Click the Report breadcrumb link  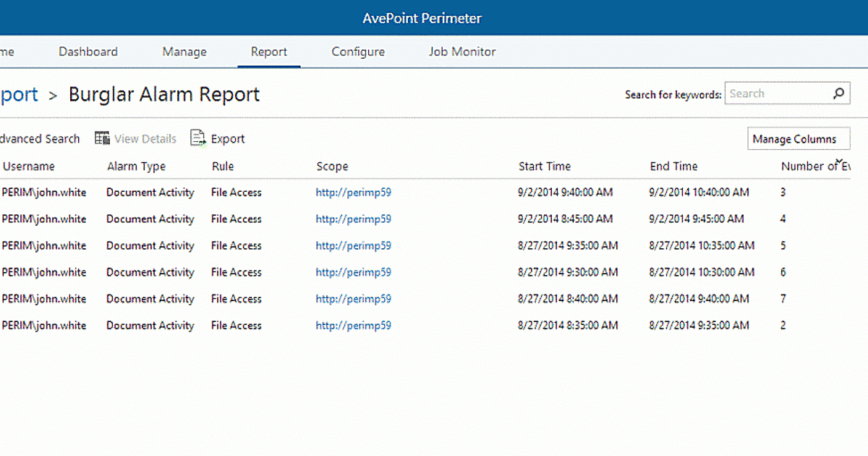point(20,94)
